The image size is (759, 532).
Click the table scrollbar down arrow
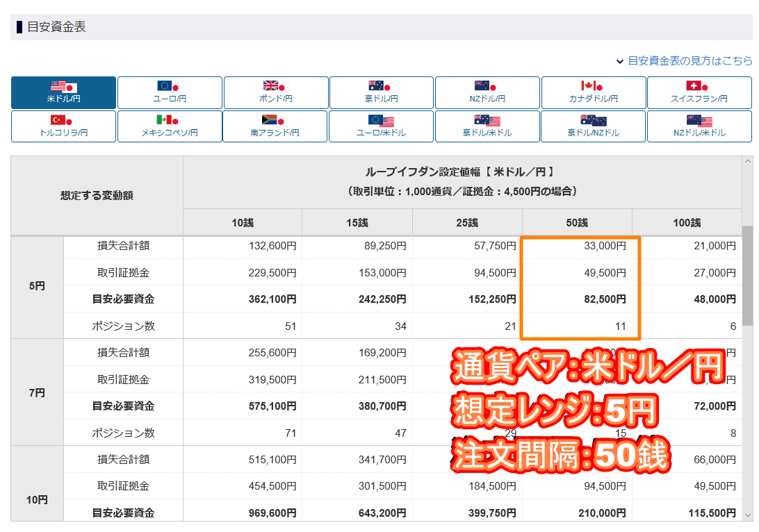point(747,515)
